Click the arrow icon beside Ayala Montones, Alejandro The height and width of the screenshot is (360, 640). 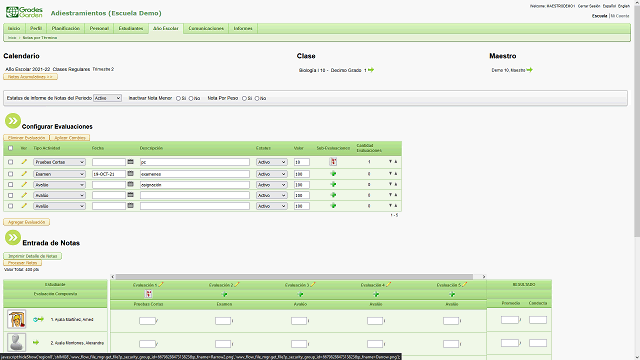click(x=36, y=342)
